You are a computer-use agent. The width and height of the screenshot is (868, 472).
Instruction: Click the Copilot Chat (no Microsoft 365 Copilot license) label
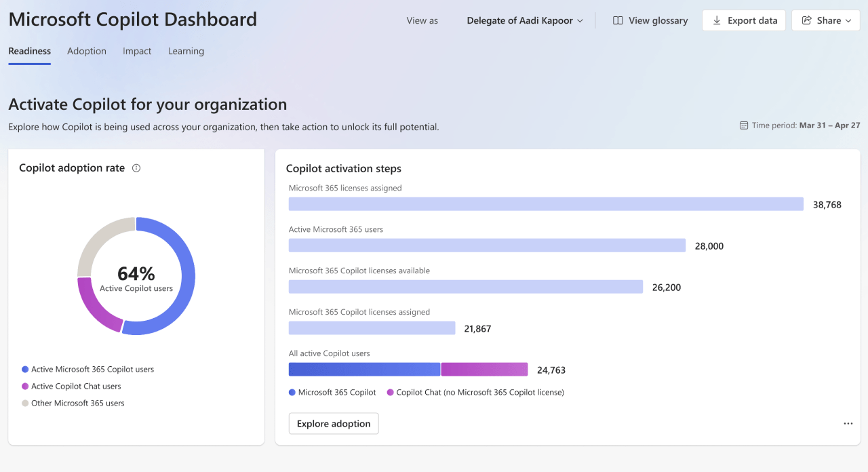(480, 393)
